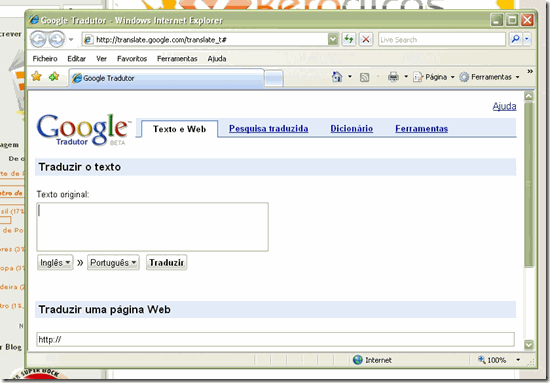The image size is (550, 383).
Task: Go forward with the browser Forward arrow
Action: pyautogui.click(x=56, y=39)
